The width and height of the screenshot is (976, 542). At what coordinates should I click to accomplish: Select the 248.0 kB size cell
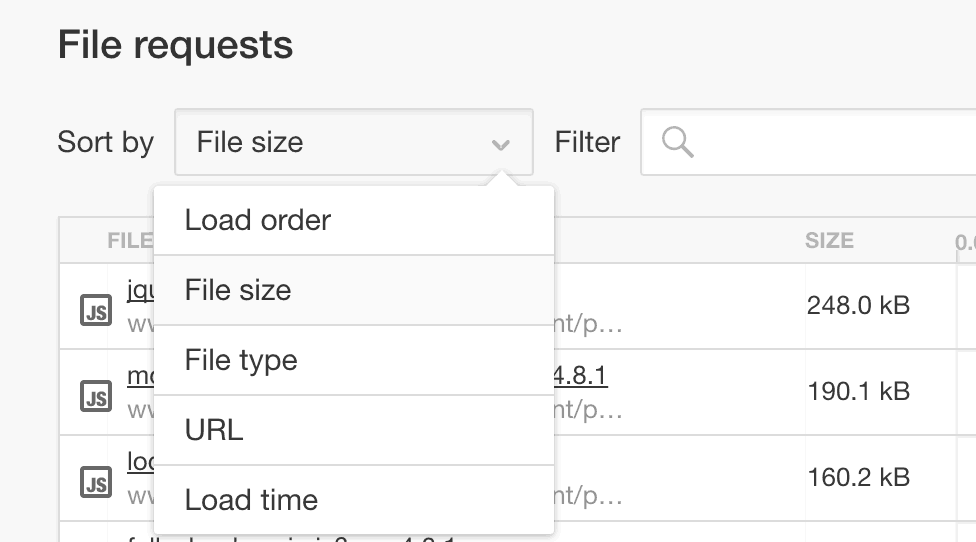point(858,305)
